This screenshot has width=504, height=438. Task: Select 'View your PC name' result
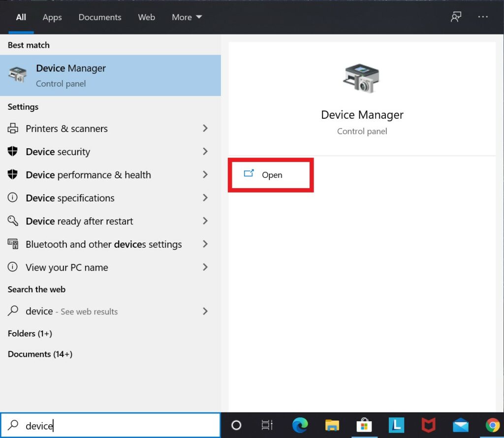click(x=110, y=268)
